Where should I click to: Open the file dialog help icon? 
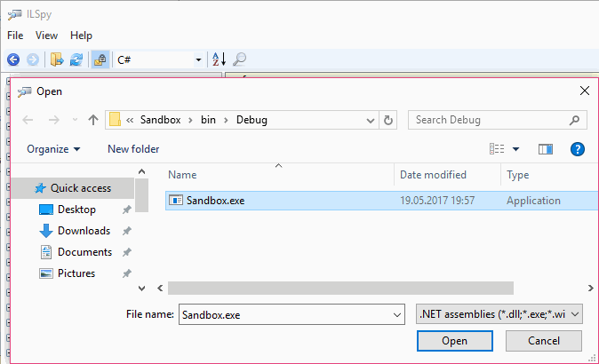[577, 149]
